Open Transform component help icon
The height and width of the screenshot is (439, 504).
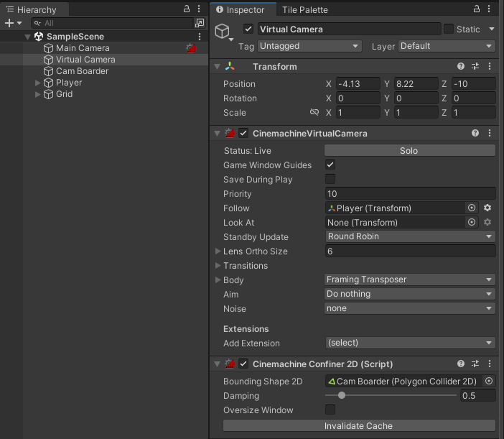pos(461,66)
